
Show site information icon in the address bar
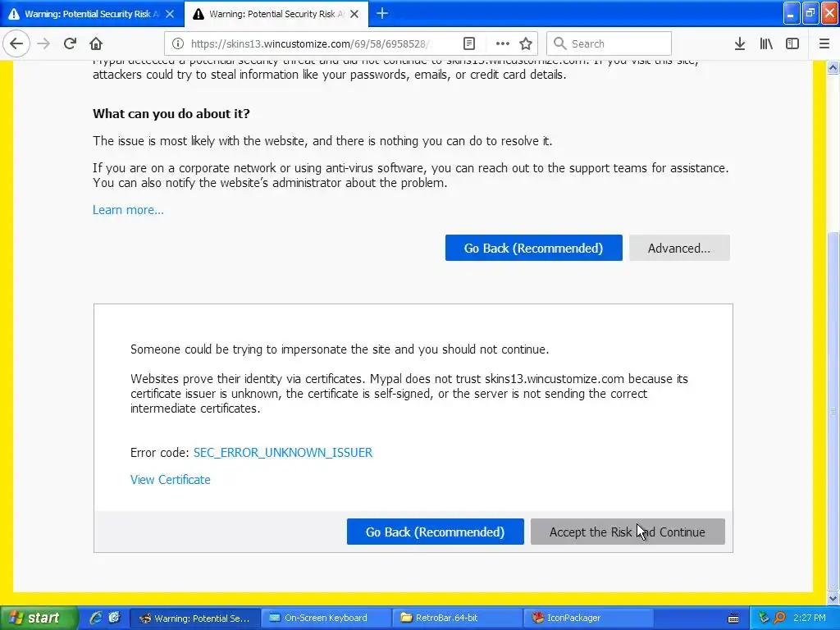pos(178,43)
